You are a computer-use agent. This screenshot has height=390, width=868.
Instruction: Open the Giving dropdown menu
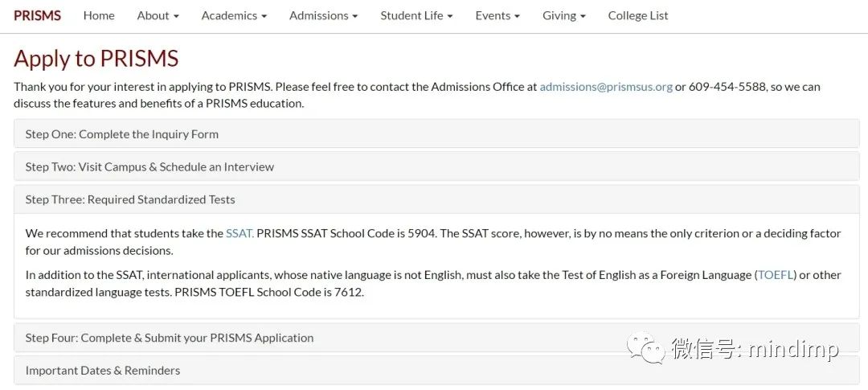pos(563,15)
